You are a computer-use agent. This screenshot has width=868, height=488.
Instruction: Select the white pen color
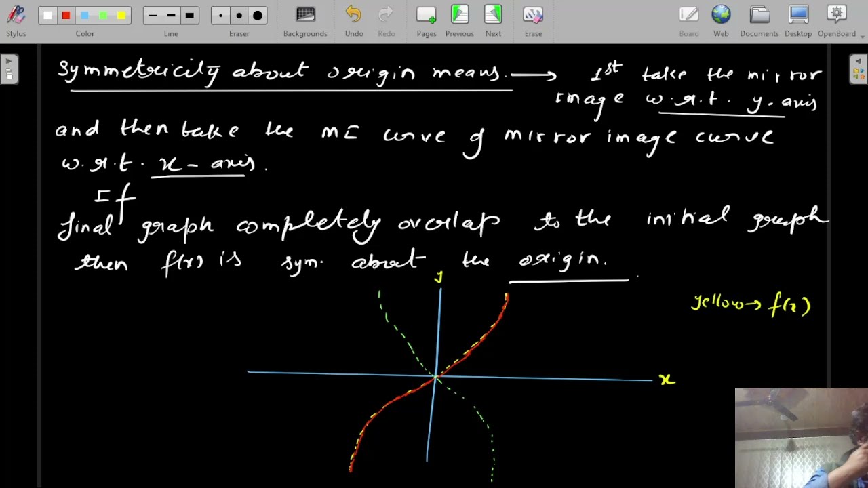(47, 16)
